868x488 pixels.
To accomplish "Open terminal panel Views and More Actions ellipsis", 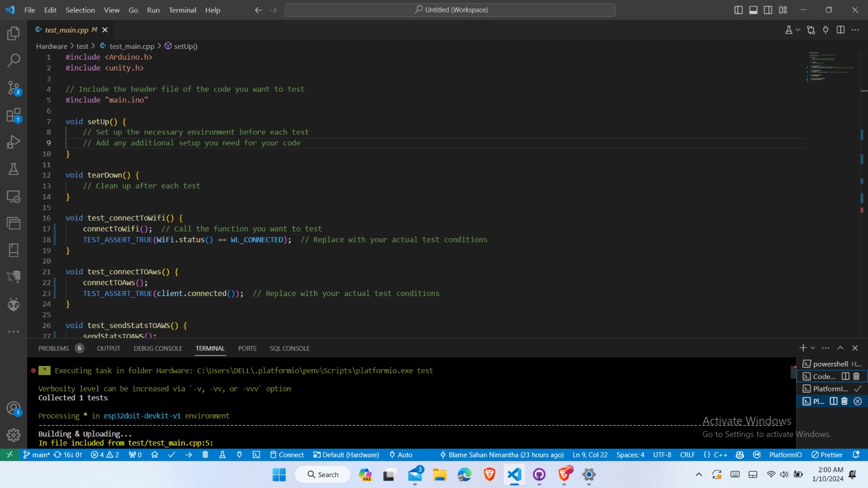I will click(x=826, y=348).
